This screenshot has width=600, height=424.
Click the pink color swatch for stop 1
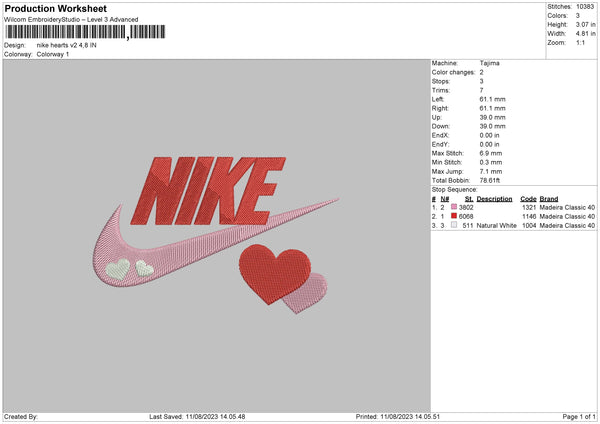click(x=454, y=207)
